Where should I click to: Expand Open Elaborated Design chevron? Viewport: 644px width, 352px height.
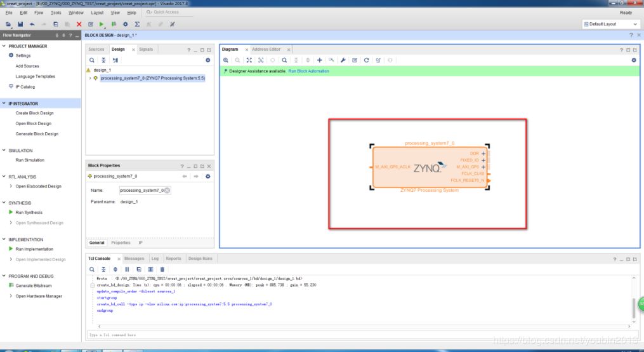tap(11, 186)
